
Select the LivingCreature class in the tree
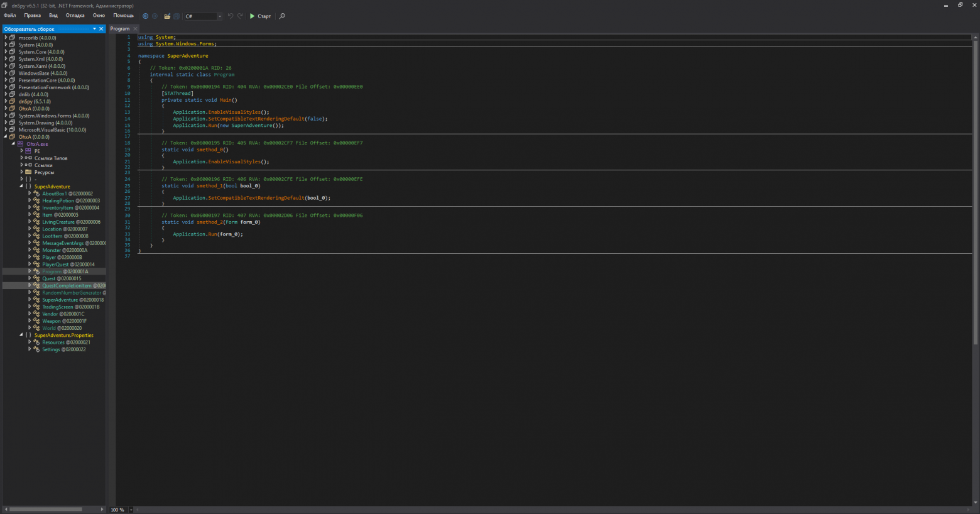[x=71, y=222]
